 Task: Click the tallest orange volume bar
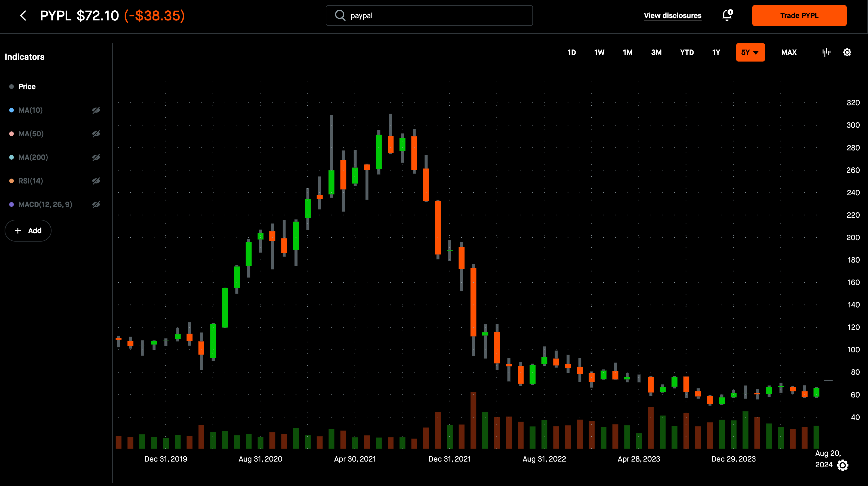point(473,420)
